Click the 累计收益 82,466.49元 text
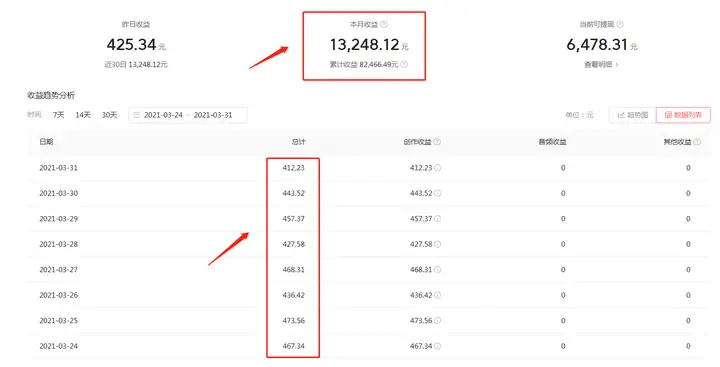720x367 pixels. pos(364,64)
